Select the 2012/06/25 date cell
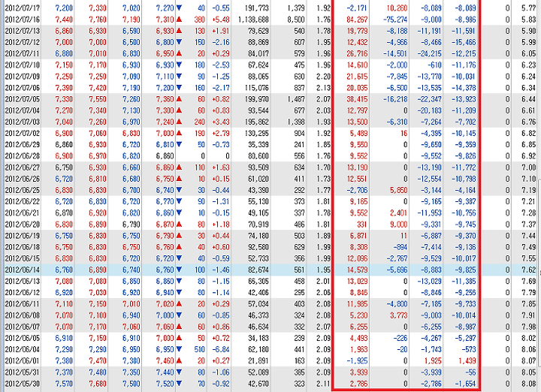541x392 pixels. click(x=23, y=190)
